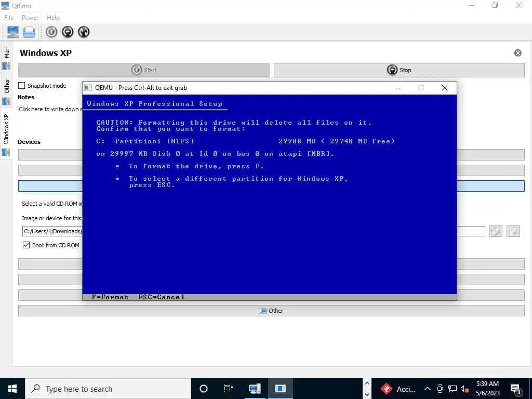Click 'To format the drive, press F.' line
Viewport: 532px width, 399px height.
click(x=196, y=166)
